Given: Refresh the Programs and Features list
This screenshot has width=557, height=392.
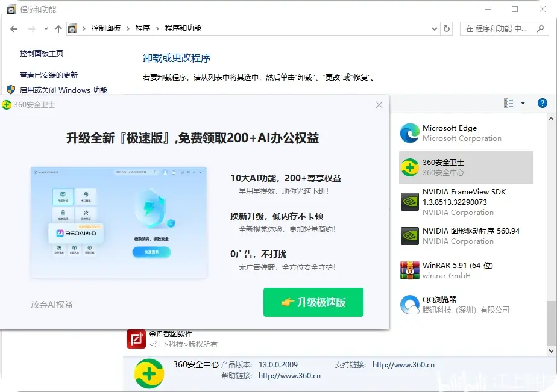Looking at the screenshot, I should 447,29.
